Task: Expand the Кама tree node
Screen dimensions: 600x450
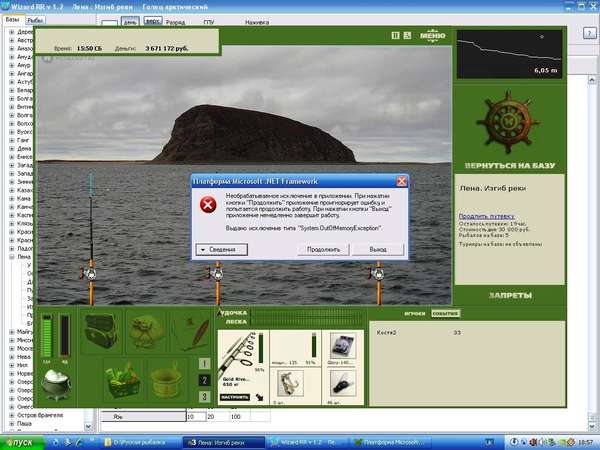Action: [11, 199]
